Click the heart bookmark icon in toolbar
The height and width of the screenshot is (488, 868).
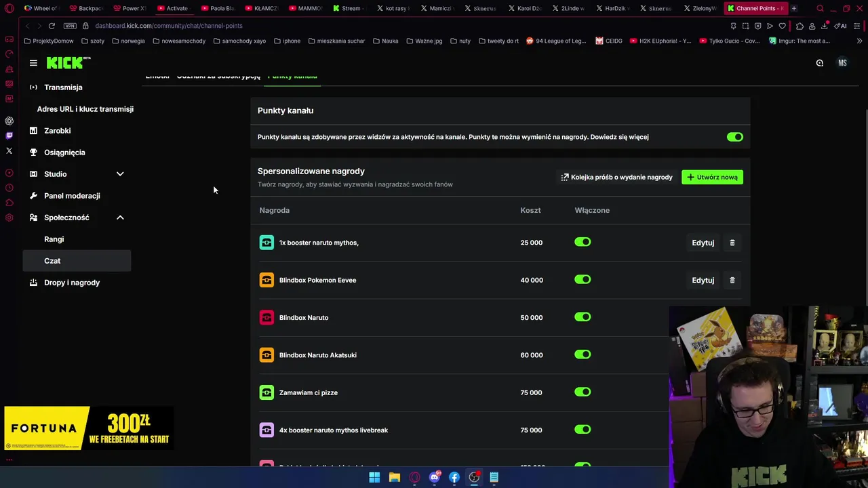[x=782, y=26]
